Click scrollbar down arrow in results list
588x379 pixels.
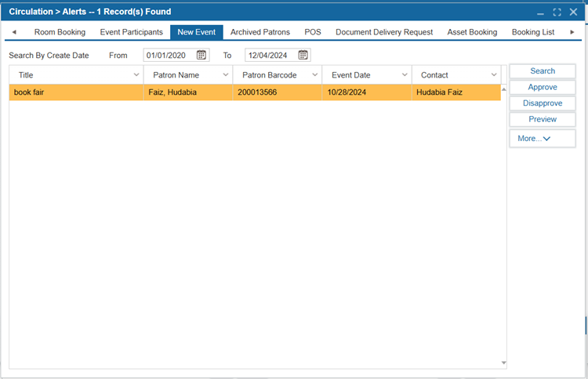[x=503, y=363]
